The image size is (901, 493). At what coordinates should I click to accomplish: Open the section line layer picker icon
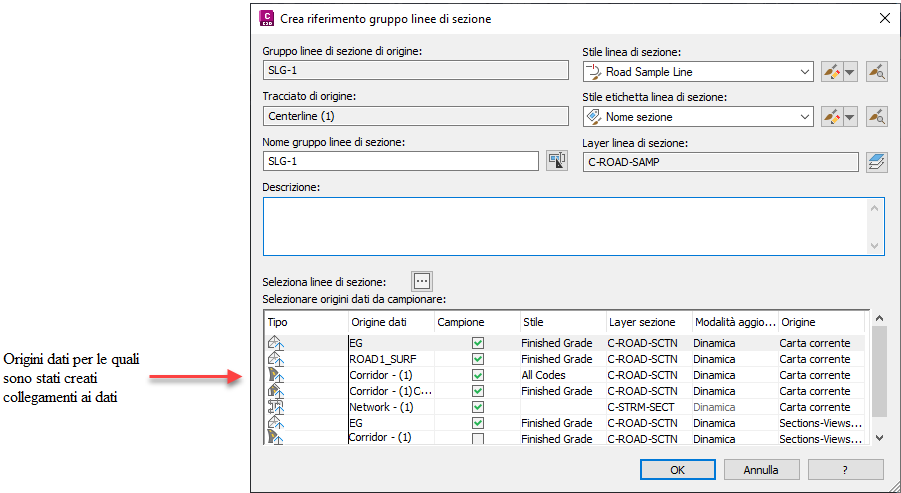[877, 161]
